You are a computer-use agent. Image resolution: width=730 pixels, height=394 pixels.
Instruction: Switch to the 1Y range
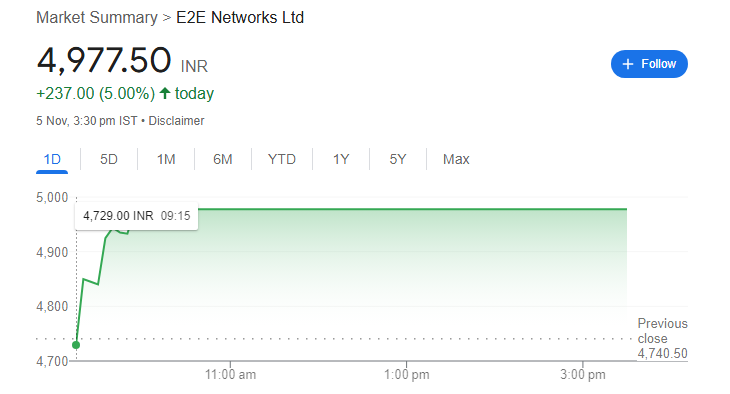click(x=341, y=159)
